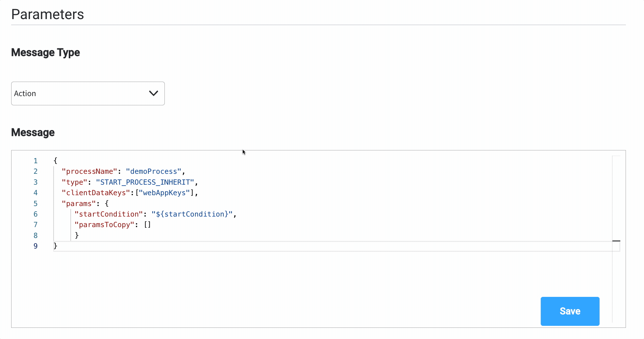Screen dimensions: 644x339
Task: Click the scrollbar position marker in editor
Action: pyautogui.click(x=616, y=241)
